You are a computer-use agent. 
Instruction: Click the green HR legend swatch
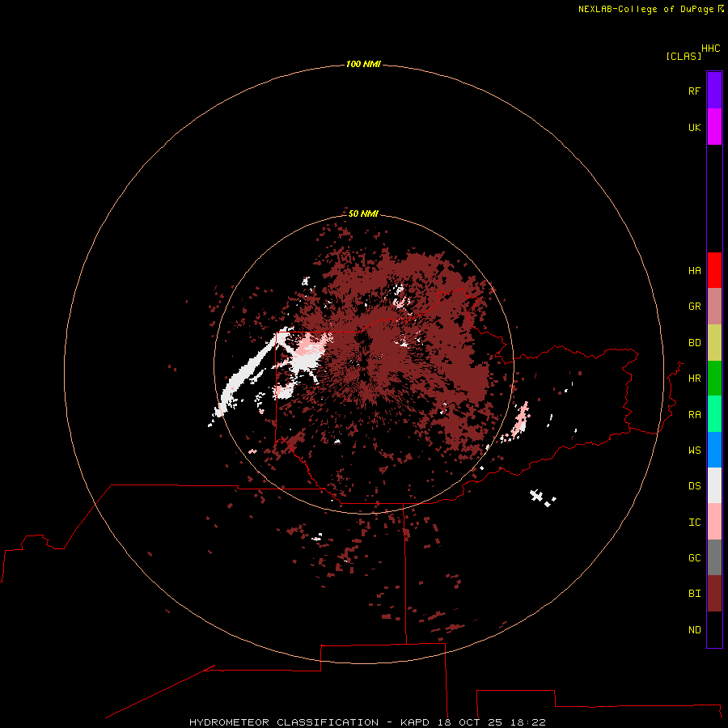pyautogui.click(x=714, y=379)
